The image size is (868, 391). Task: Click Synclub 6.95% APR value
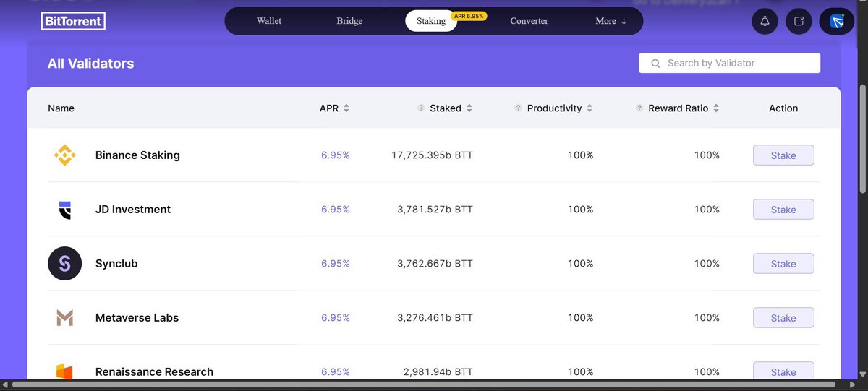336,264
